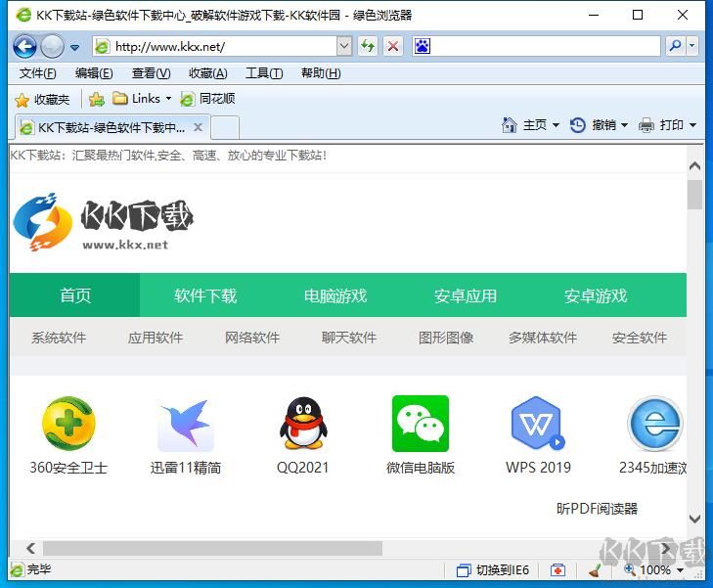713x588 pixels.
Task: Click the 收藏夹 star favorites button
Action: coord(42,100)
